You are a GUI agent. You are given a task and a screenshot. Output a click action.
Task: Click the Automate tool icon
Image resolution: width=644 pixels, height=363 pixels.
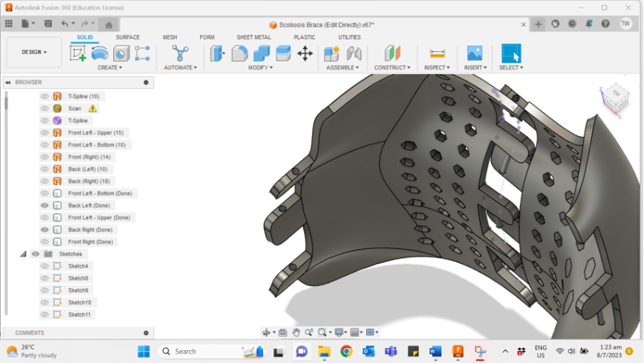pyautogui.click(x=181, y=53)
